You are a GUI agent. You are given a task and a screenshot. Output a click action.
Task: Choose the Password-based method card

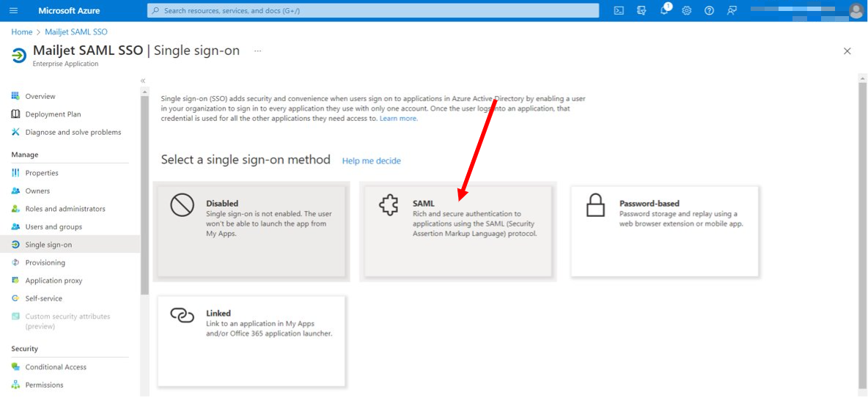665,232
